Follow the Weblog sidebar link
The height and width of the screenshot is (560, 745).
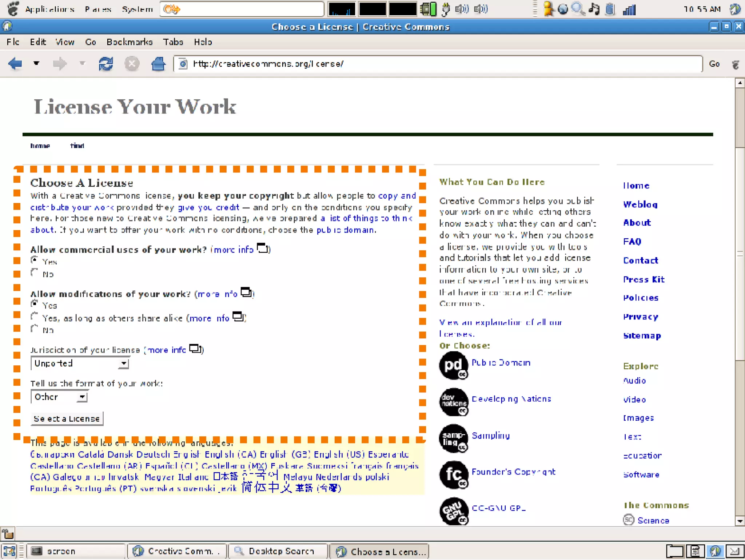pos(640,204)
